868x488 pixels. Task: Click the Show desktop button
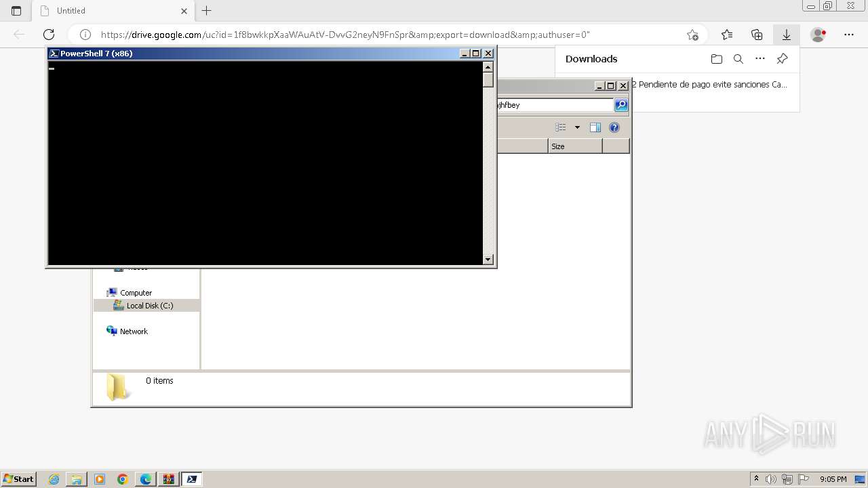click(861, 479)
